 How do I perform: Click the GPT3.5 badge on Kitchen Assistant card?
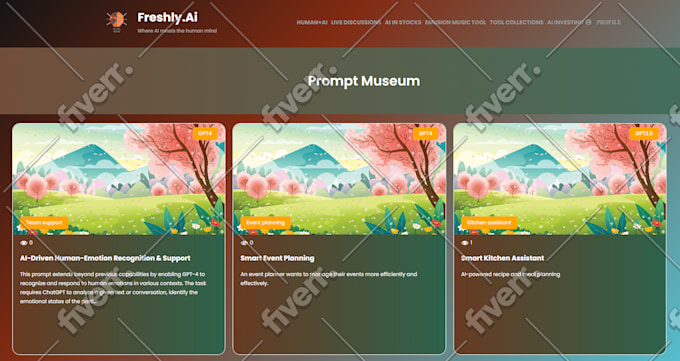click(644, 134)
